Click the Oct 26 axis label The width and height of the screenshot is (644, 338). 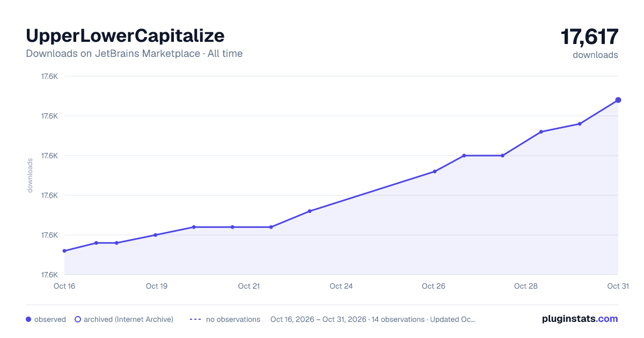coord(434,286)
